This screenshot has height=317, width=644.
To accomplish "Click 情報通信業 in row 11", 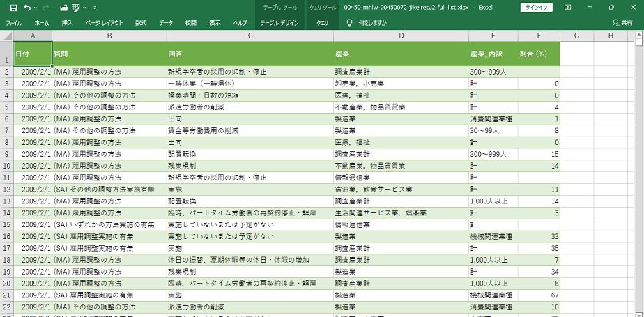I will tap(401, 178).
